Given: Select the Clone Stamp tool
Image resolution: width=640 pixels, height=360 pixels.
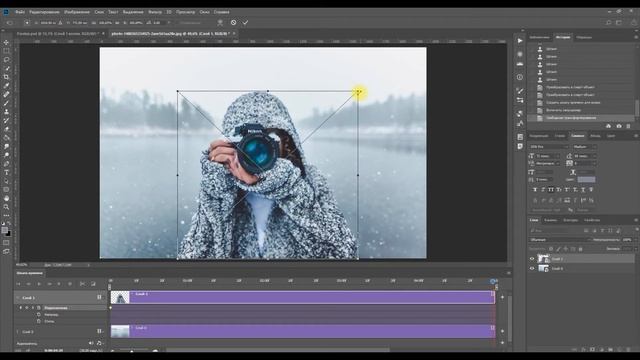Looking at the screenshot, I should click(6, 111).
